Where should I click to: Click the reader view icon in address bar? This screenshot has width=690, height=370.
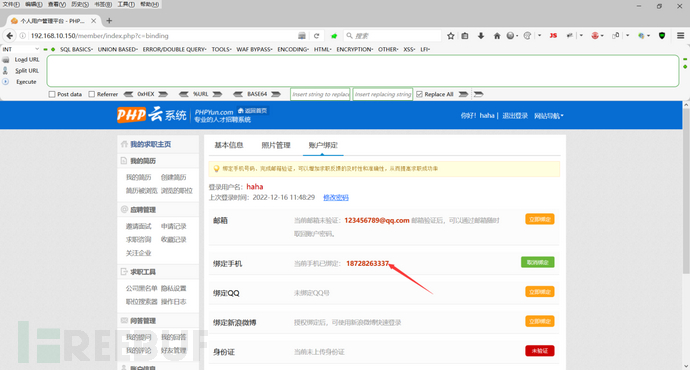pyautogui.click(x=302, y=36)
